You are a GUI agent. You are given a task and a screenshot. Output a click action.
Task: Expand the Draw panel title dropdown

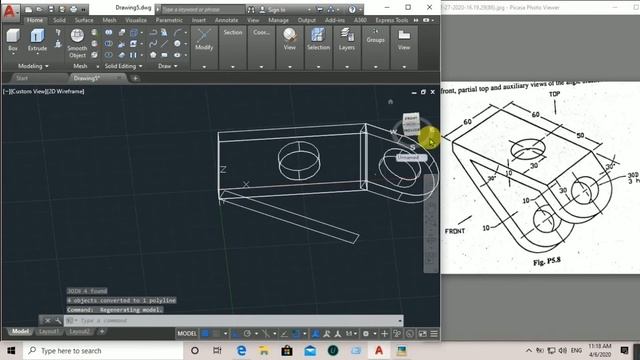click(x=168, y=66)
